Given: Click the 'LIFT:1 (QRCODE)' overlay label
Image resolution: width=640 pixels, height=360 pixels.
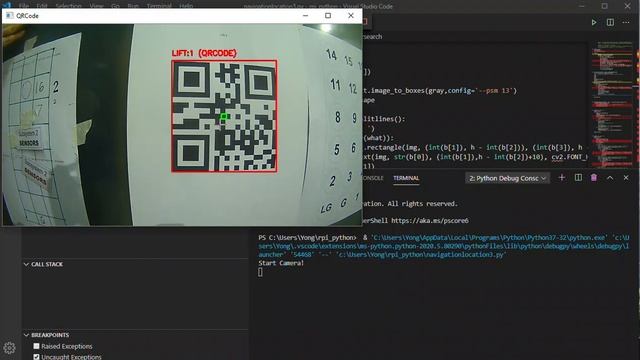Looking at the screenshot, I should (204, 53).
